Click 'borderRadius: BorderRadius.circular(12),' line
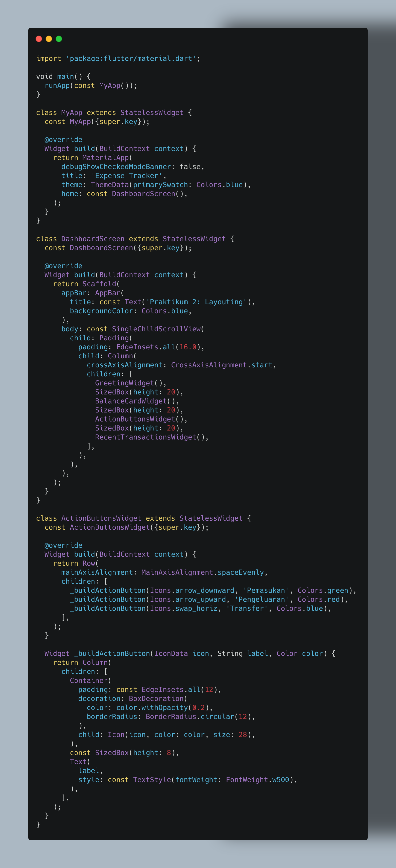 click(x=171, y=717)
